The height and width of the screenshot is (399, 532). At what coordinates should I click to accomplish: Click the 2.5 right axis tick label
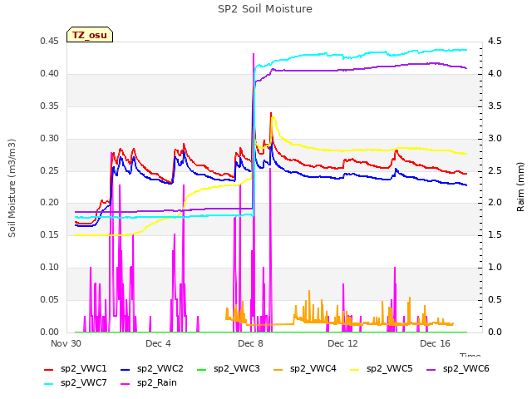coord(495,170)
